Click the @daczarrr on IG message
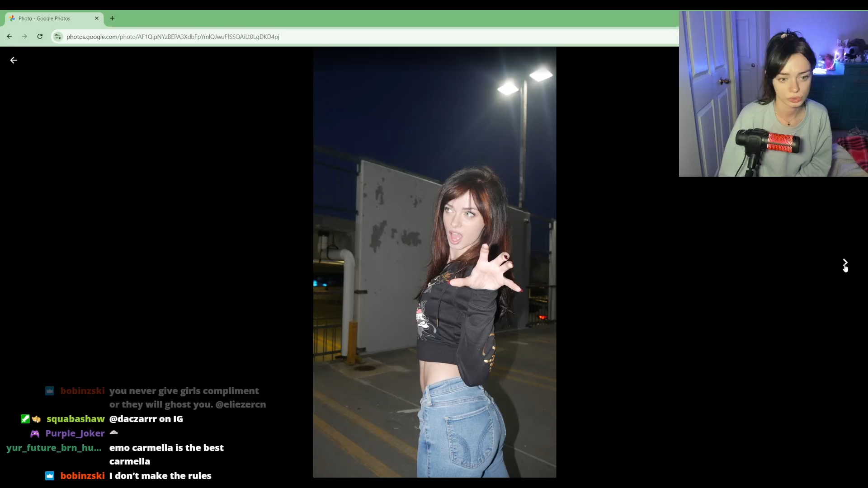Image resolution: width=868 pixels, height=488 pixels. coord(146,419)
